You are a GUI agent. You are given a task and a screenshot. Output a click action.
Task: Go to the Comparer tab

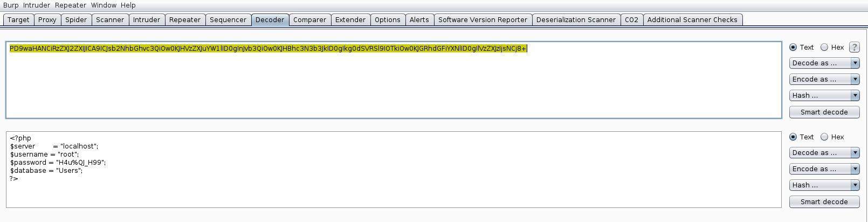point(309,20)
